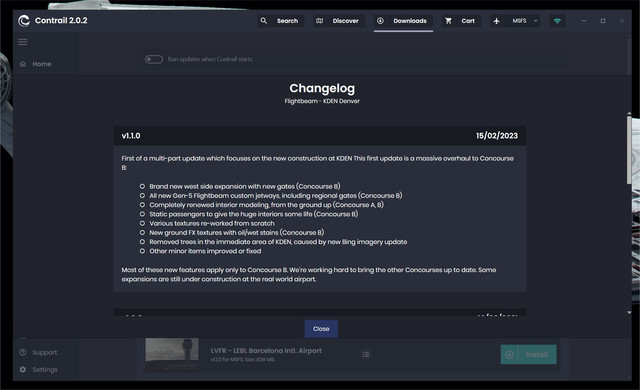Screen dimensions: 640x390
Task: Click 'Brand new west side expansion' item
Action: click(244, 186)
